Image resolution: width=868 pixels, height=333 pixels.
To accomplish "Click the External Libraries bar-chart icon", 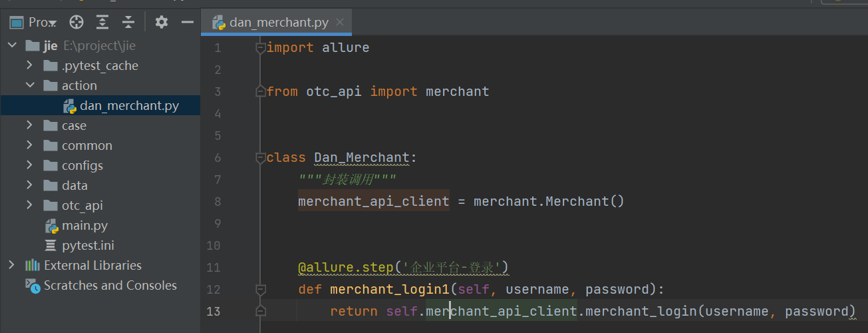I will [32, 265].
